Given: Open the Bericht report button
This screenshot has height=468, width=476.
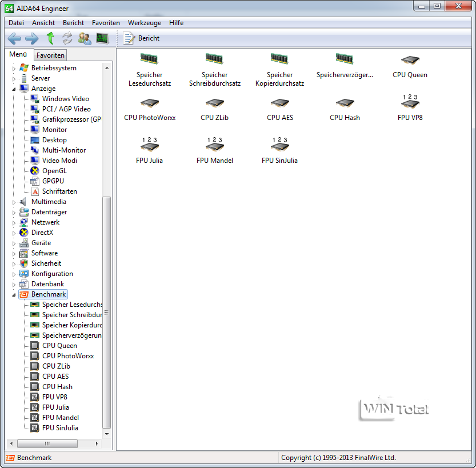Looking at the screenshot, I should pos(142,38).
